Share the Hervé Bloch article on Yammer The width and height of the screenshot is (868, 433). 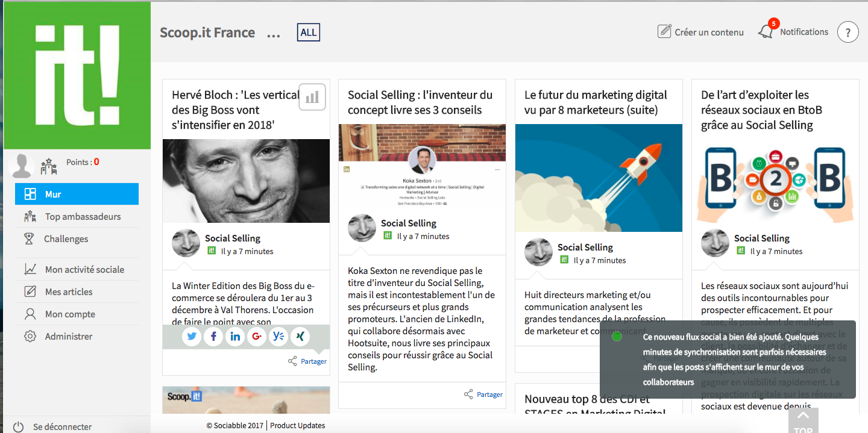point(278,337)
